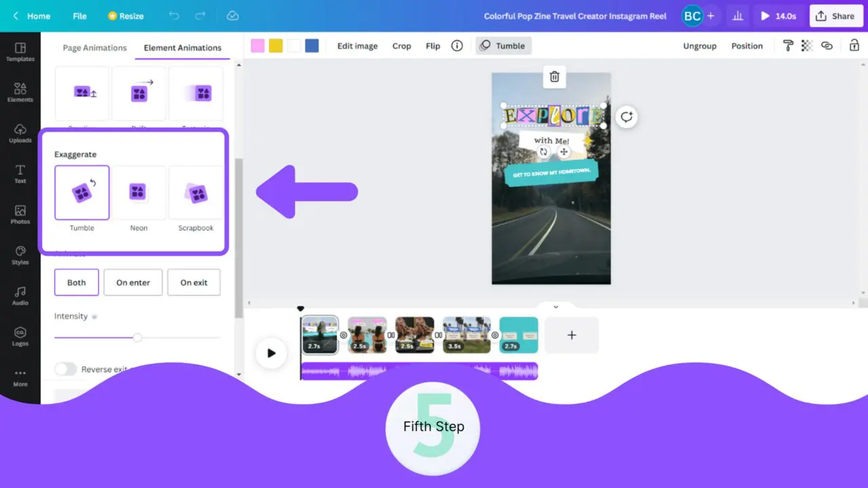The height and width of the screenshot is (488, 868).
Task: Select the On exit animation option
Action: point(194,282)
